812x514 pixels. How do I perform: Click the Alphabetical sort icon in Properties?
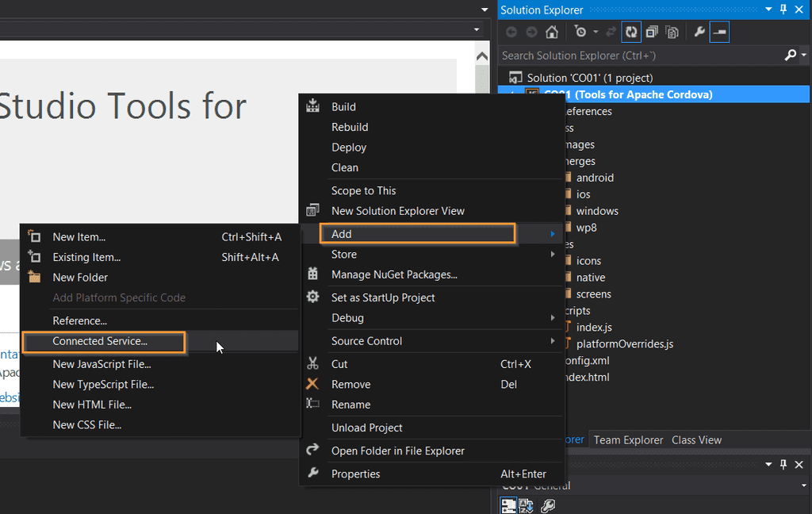[527, 505]
